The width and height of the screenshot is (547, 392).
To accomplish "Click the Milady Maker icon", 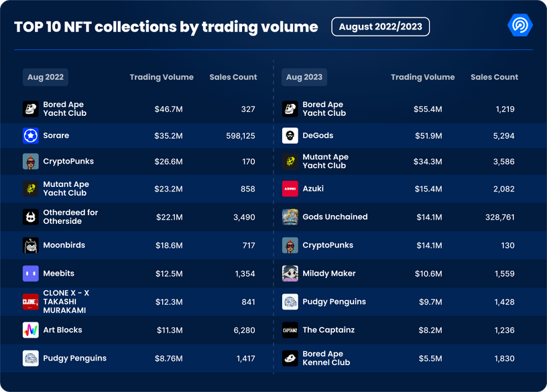I will pos(290,273).
